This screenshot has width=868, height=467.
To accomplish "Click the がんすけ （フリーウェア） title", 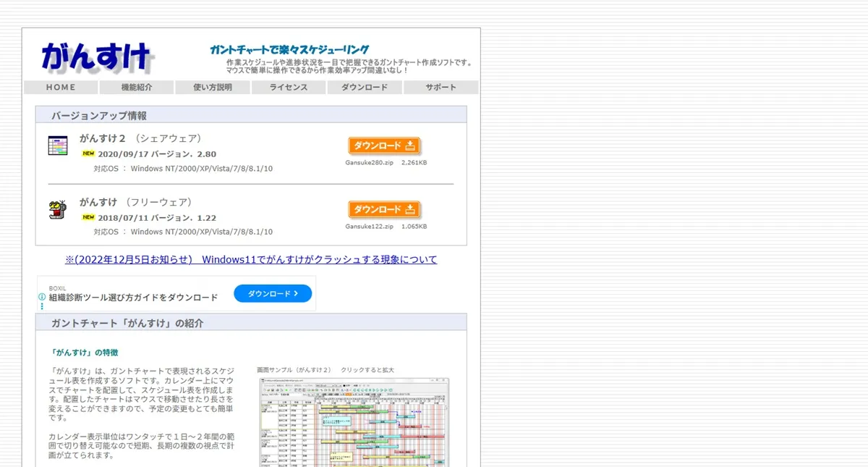I will click(137, 202).
